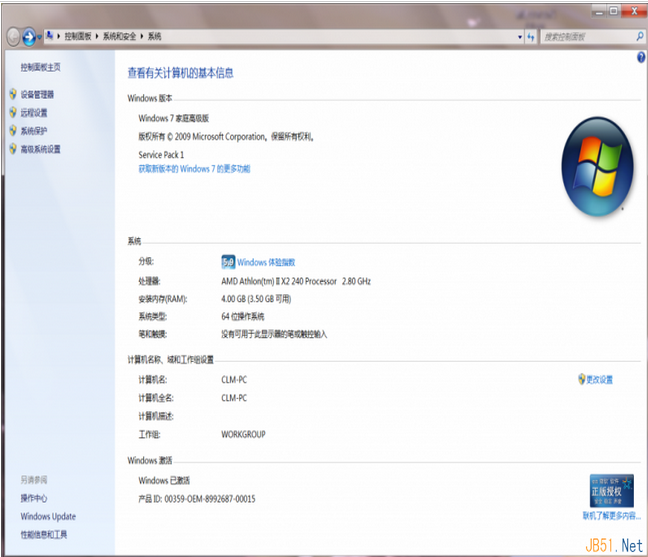Click the 高级系统设置 sidebar link
648x557 pixels.
tap(40, 149)
